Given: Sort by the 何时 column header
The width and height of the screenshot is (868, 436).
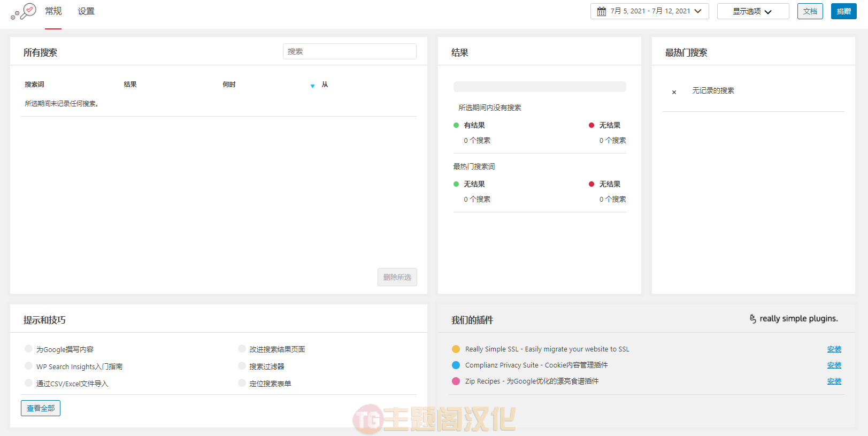Looking at the screenshot, I should tap(229, 85).
